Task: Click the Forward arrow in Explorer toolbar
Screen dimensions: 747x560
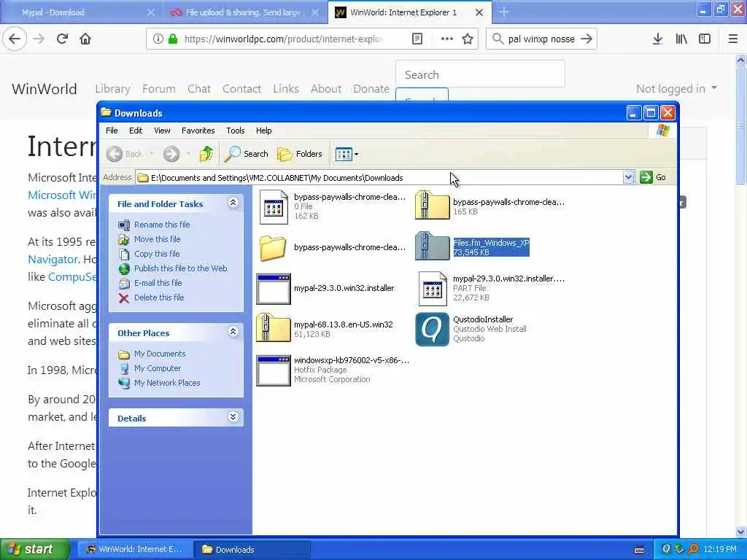Action: tap(171, 154)
